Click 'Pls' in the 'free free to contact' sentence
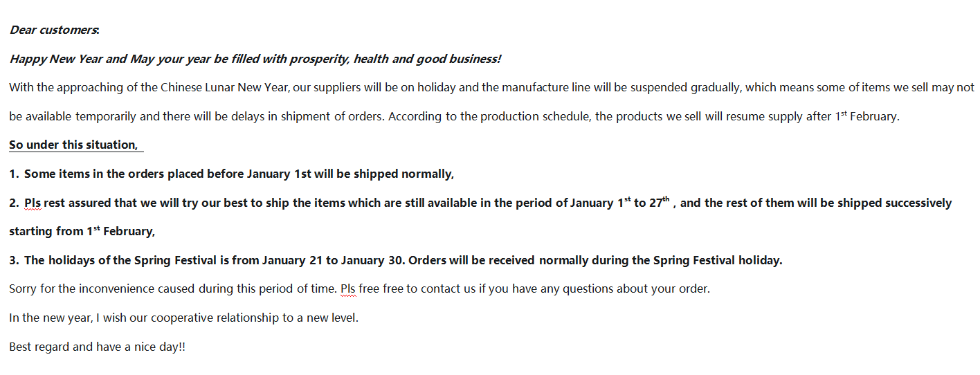The image size is (980, 375). (348, 289)
